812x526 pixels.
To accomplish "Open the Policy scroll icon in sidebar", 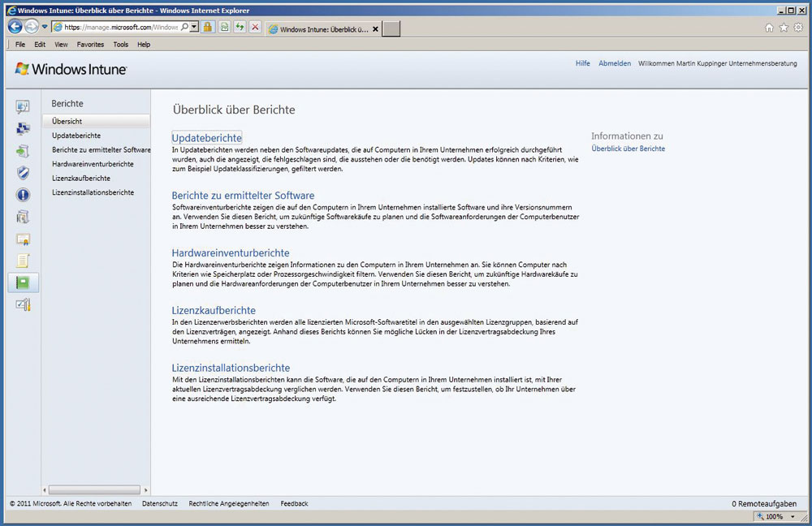I will pyautogui.click(x=23, y=261).
